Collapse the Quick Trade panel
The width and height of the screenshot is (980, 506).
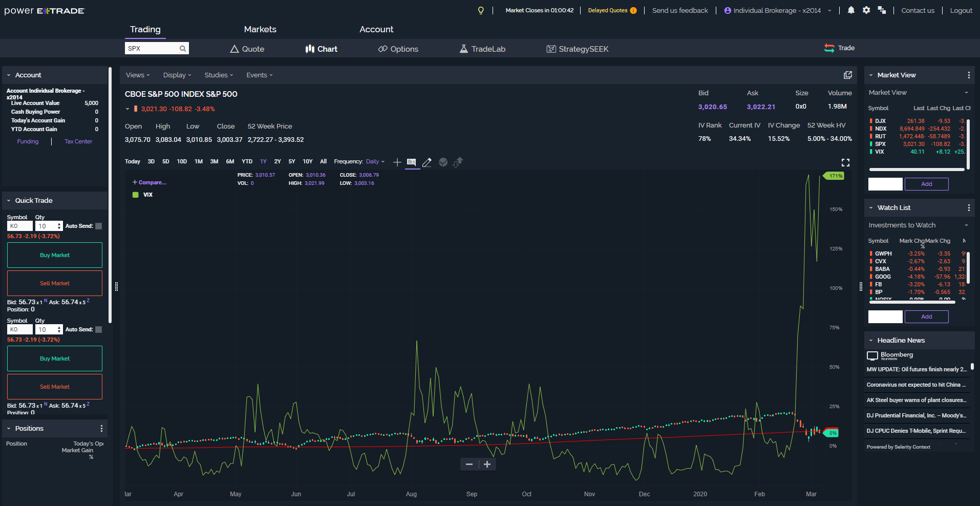coord(9,201)
